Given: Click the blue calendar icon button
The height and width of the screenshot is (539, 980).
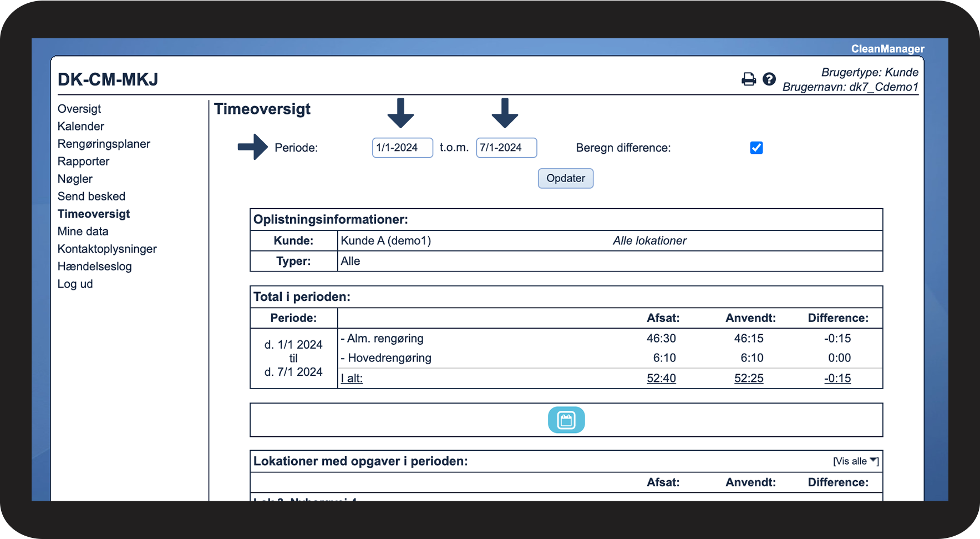Looking at the screenshot, I should [x=566, y=420].
